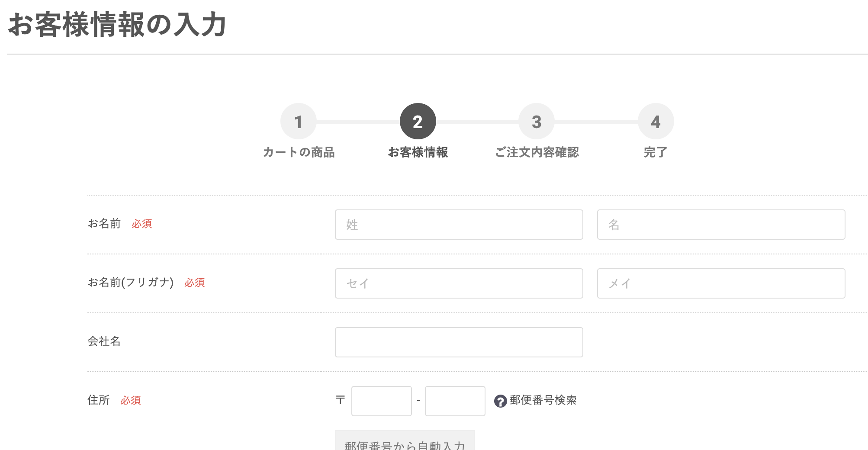Click step 4 circle 完了
This screenshot has width=868, height=450.
coord(656,121)
